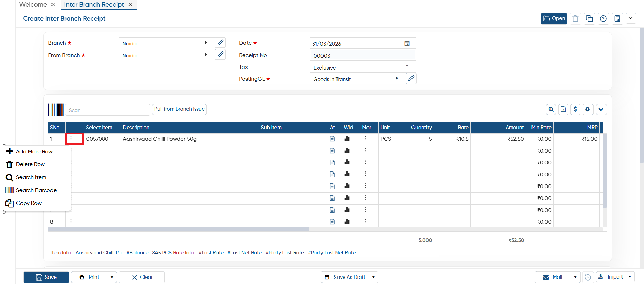Open the history clock icon near Mail
644x284 pixels.
(588, 277)
